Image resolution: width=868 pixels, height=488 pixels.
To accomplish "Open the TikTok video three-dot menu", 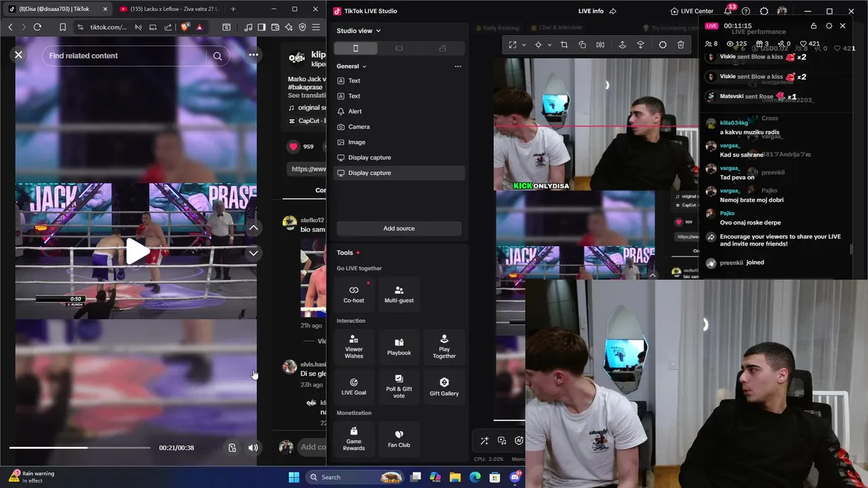I will [x=253, y=55].
